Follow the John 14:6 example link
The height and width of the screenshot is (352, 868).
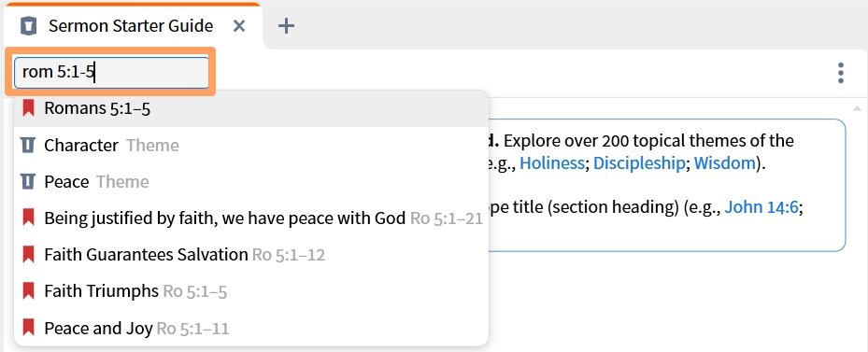[x=761, y=207]
